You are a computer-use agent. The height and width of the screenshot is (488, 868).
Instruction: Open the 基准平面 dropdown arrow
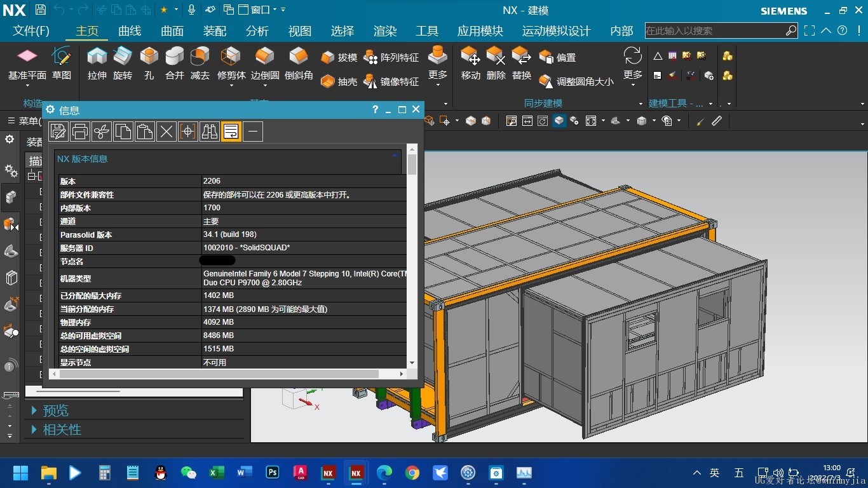pyautogui.click(x=27, y=85)
